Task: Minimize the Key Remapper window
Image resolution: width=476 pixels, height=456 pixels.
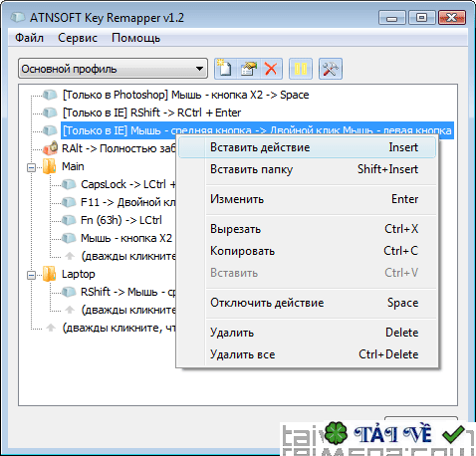Action: point(392,18)
